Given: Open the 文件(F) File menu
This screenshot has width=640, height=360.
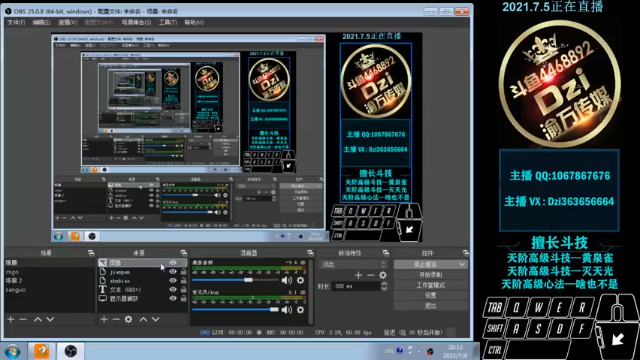Looking at the screenshot, I should [16, 22].
